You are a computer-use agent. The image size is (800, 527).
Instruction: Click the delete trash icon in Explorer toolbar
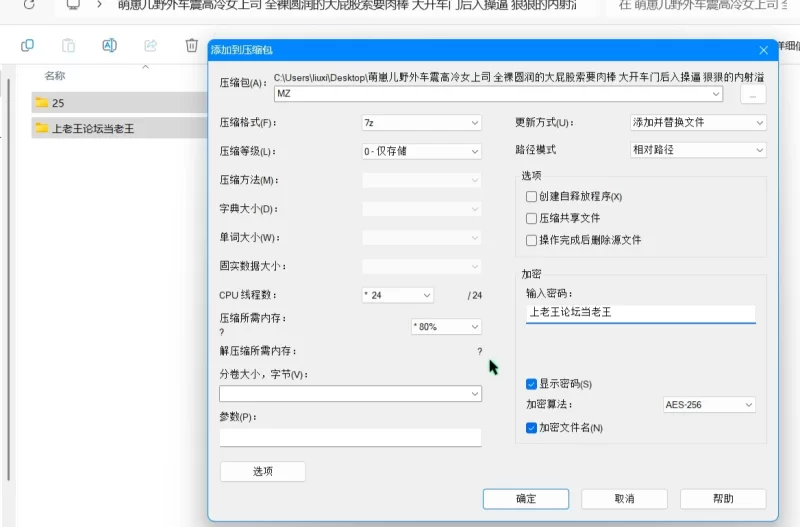191,45
